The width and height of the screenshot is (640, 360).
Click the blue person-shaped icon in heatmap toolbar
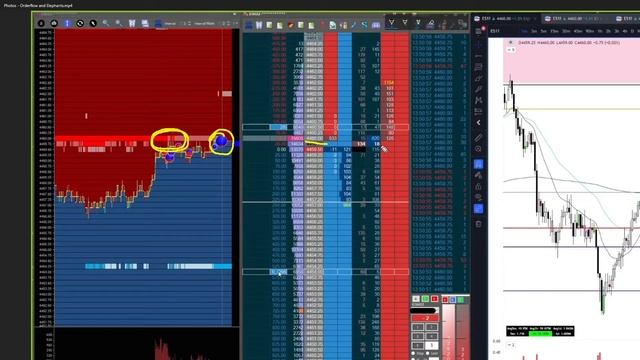[158, 23]
